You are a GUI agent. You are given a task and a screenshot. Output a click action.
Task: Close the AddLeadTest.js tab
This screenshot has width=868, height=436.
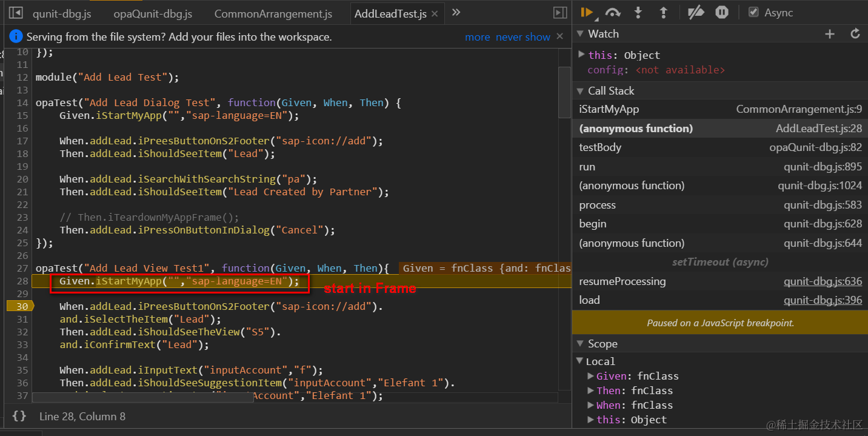[435, 13]
